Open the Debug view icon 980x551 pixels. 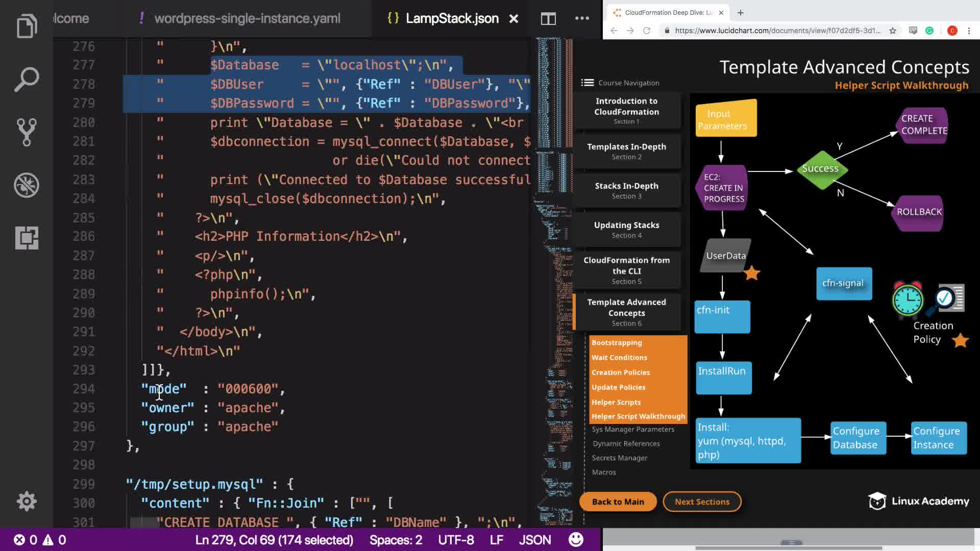[x=27, y=185]
